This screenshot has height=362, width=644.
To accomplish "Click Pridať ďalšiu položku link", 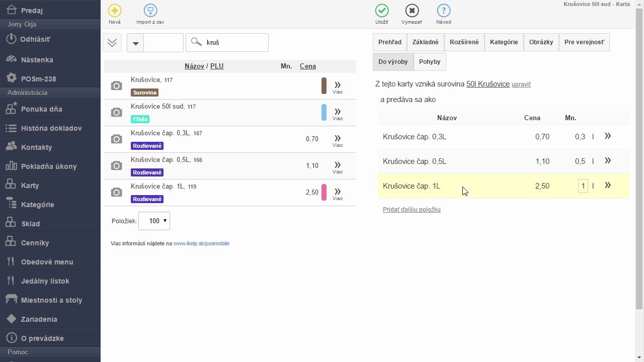I will tap(412, 209).
